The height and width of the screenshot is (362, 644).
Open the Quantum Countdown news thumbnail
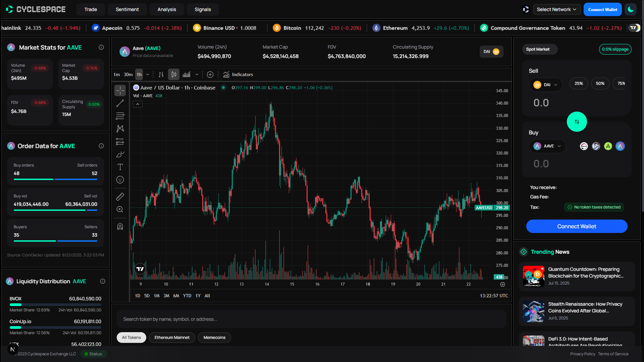[x=534, y=277]
